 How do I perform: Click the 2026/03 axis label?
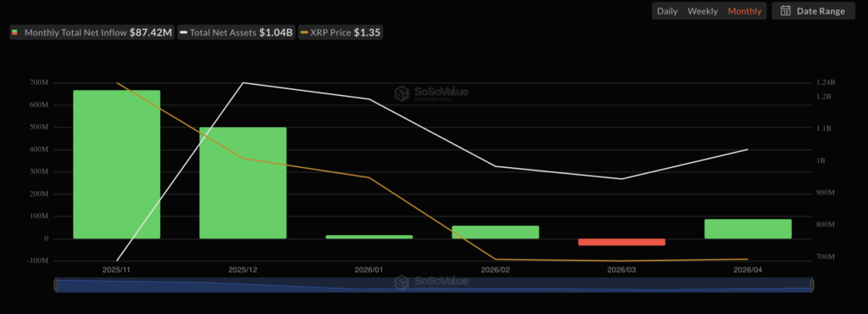pos(621,270)
